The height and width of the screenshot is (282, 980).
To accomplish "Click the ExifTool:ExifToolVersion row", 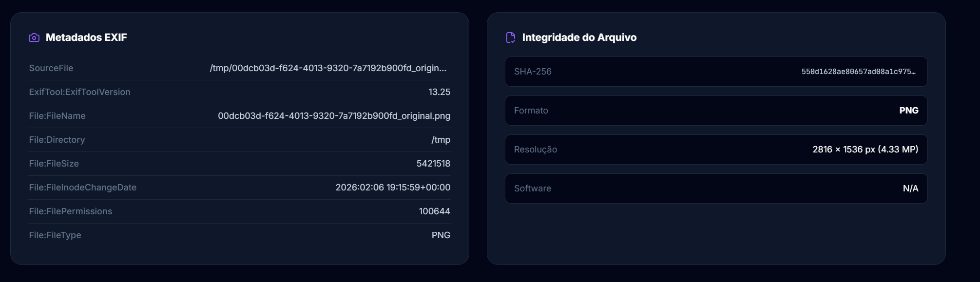I will 240,92.
